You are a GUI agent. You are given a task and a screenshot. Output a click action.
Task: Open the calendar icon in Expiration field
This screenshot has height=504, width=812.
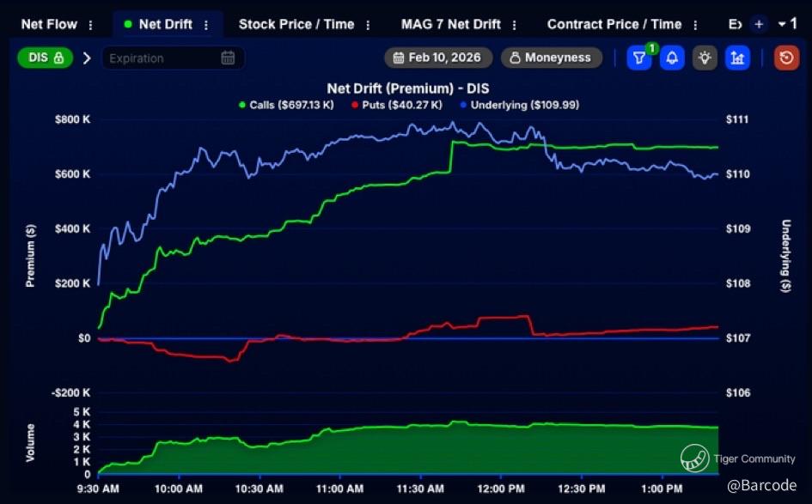click(x=228, y=58)
